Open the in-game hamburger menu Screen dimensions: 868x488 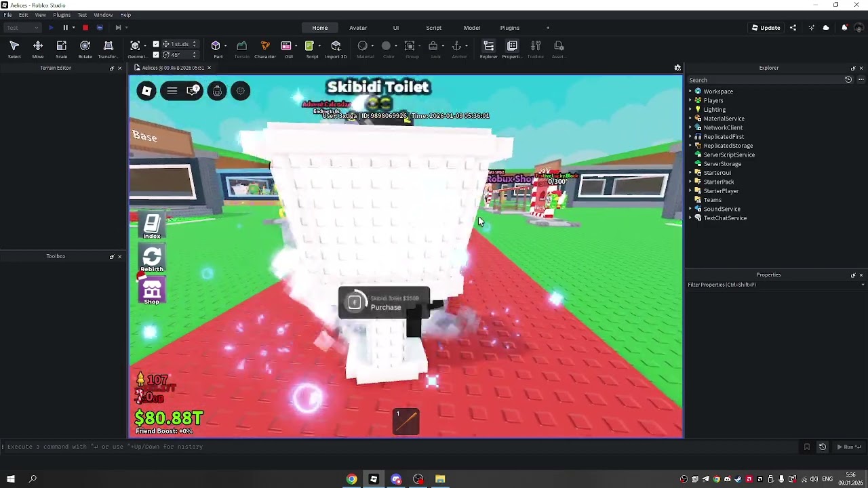(172, 91)
